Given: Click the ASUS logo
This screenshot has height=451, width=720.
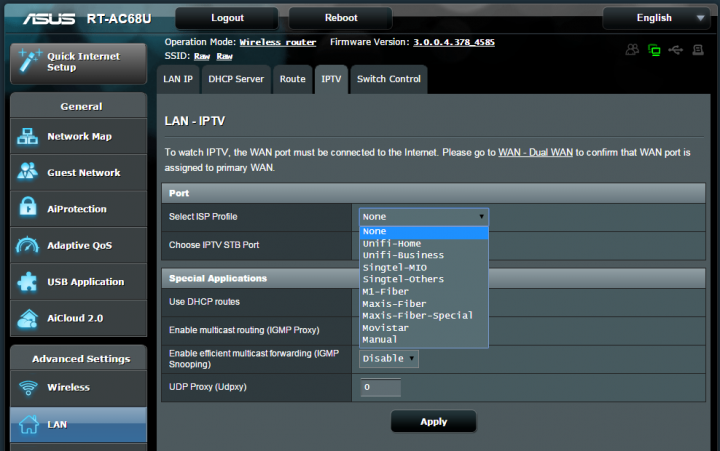Looking at the screenshot, I should pyautogui.click(x=49, y=18).
